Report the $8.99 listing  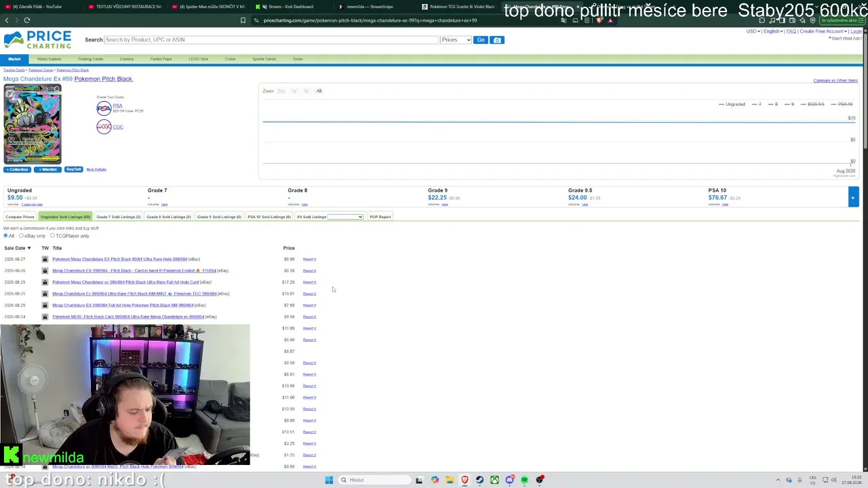[309, 259]
